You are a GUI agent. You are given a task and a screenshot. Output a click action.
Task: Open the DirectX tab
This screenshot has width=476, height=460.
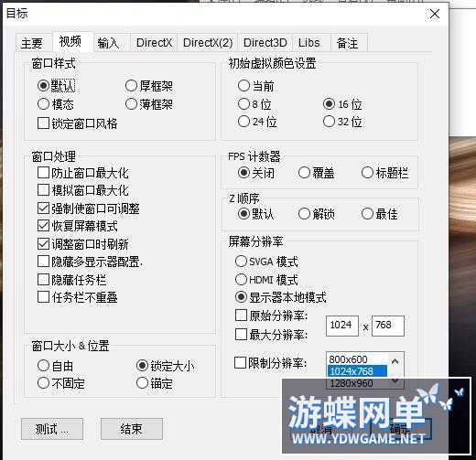154,43
